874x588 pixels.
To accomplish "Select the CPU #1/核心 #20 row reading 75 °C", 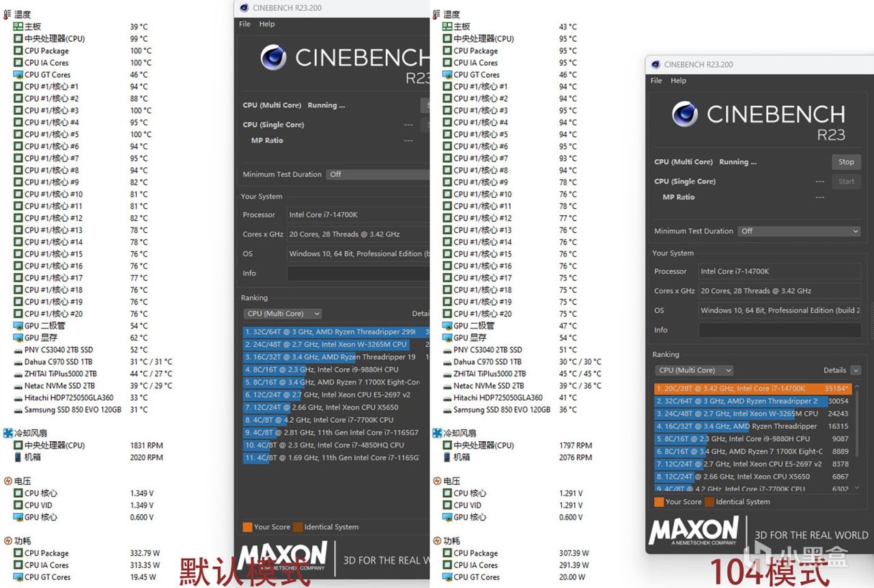I will tap(510, 313).
